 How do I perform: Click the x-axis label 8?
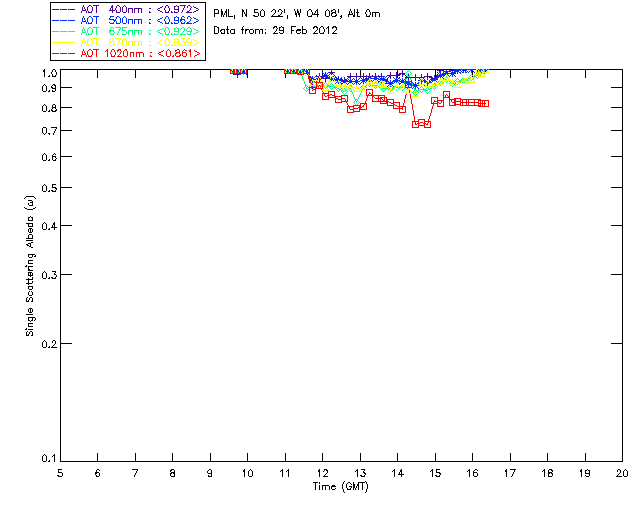coord(173,473)
